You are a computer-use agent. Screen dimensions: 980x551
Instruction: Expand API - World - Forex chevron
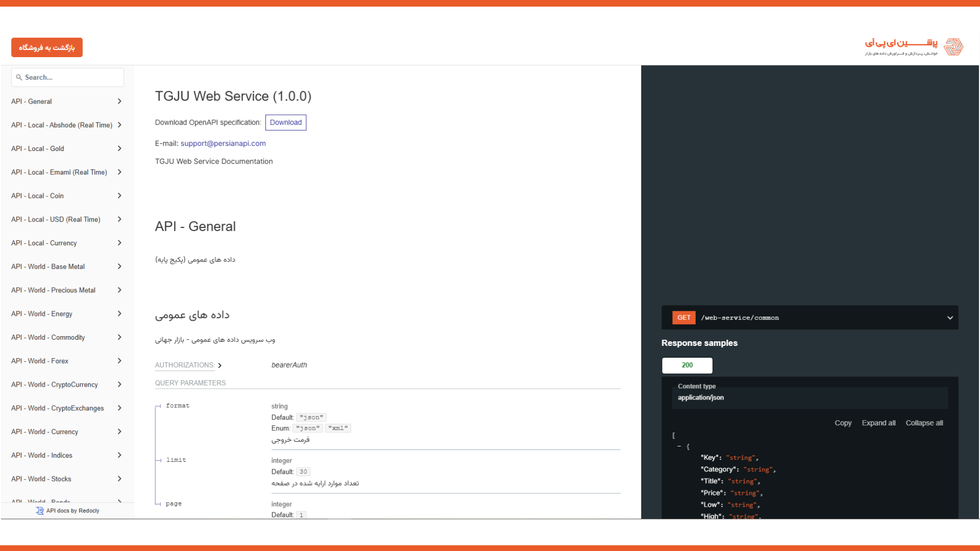(119, 361)
